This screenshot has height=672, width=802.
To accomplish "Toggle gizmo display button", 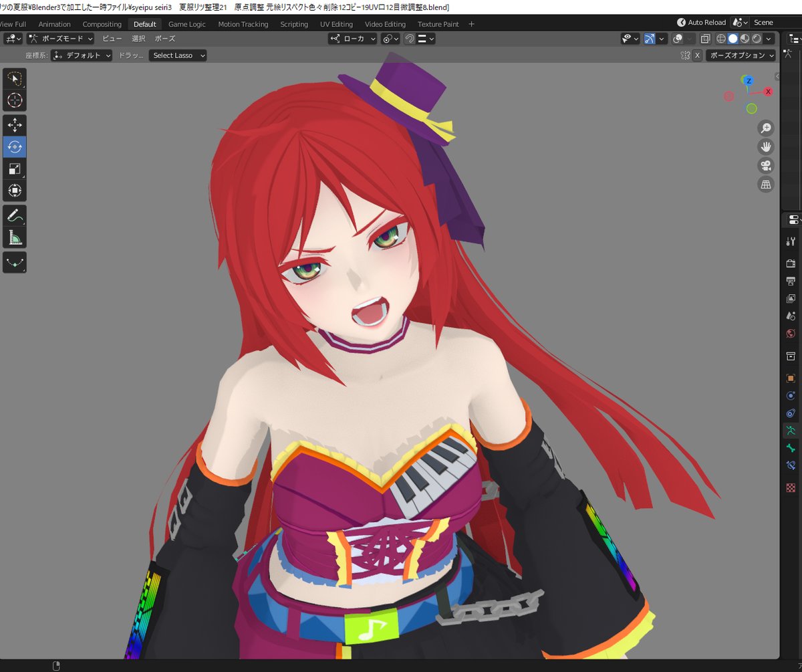I will 650,39.
